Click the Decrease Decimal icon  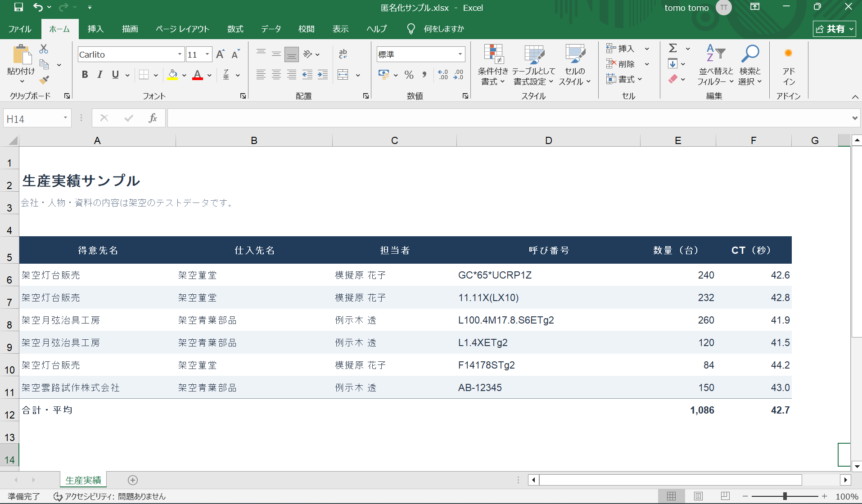(x=458, y=75)
